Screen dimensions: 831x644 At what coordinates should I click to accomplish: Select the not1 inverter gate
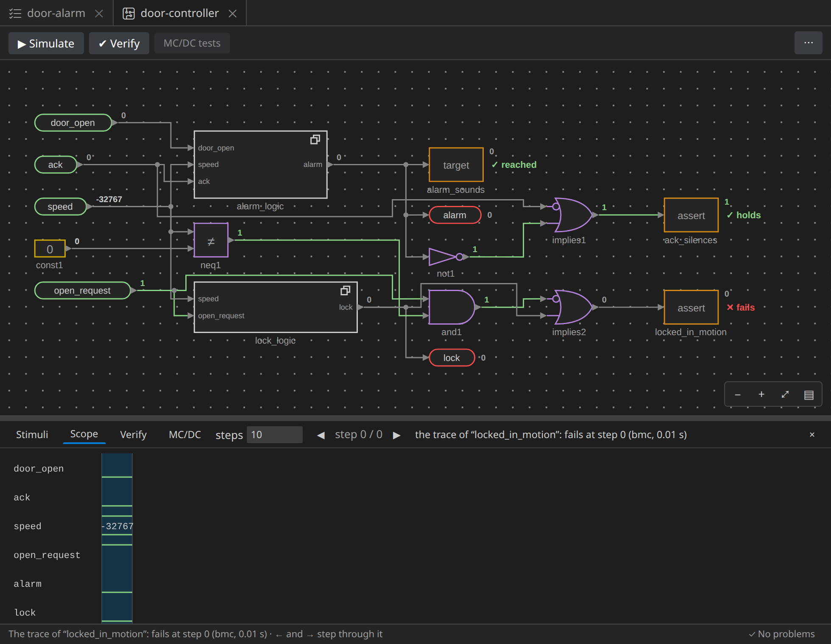point(446,257)
